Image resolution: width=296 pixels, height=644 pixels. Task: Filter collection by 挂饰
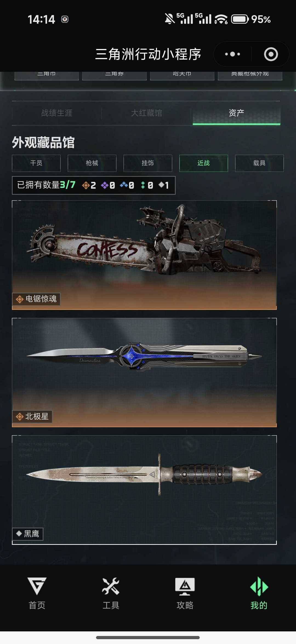coord(148,163)
